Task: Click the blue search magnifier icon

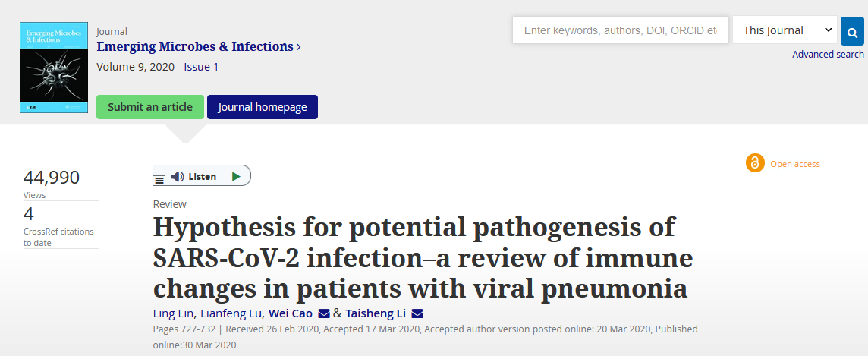Action: pos(852,31)
